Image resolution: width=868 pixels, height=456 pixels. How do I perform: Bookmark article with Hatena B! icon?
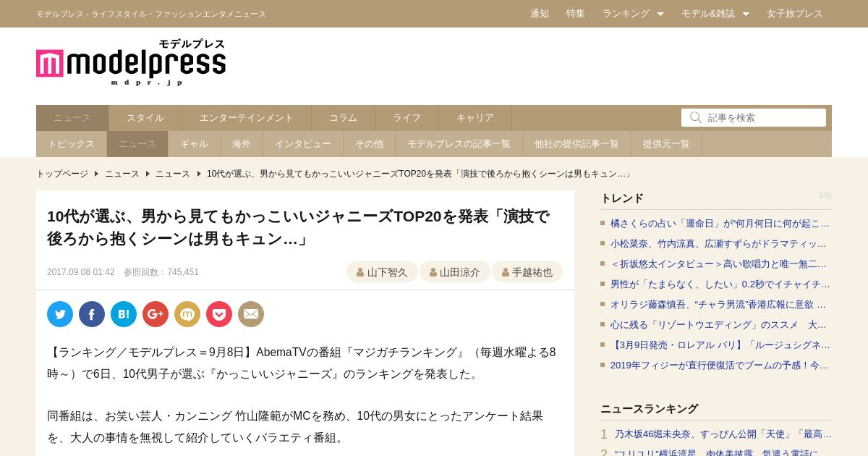(x=124, y=314)
